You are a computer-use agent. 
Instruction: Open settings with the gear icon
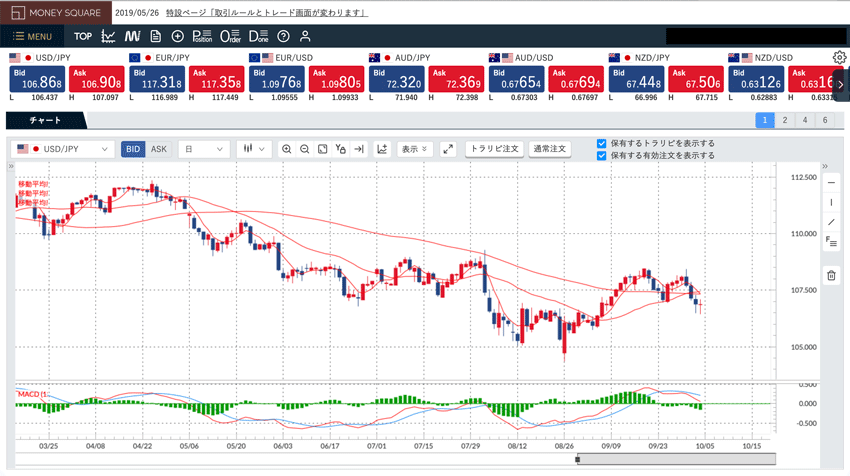click(839, 58)
